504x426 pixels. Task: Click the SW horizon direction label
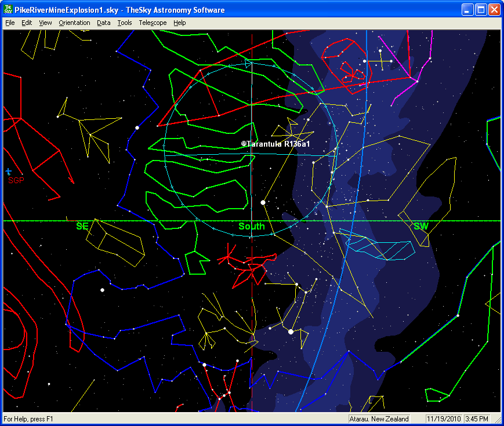click(420, 227)
